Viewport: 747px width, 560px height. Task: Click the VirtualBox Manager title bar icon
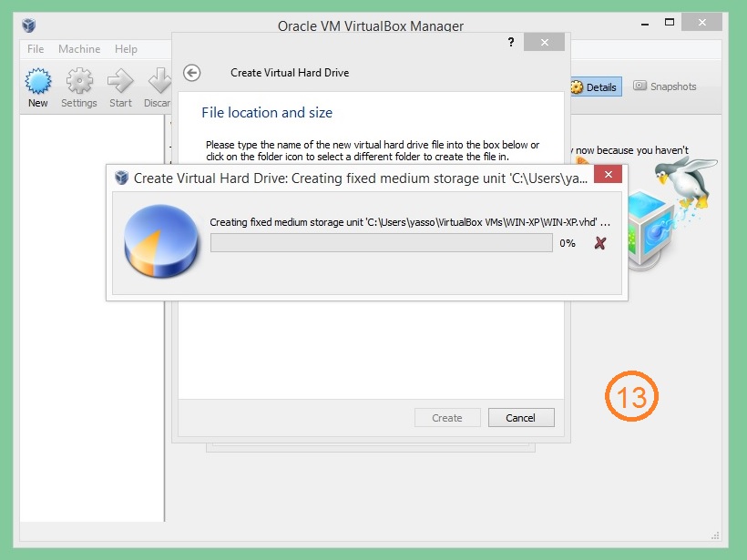click(x=31, y=25)
